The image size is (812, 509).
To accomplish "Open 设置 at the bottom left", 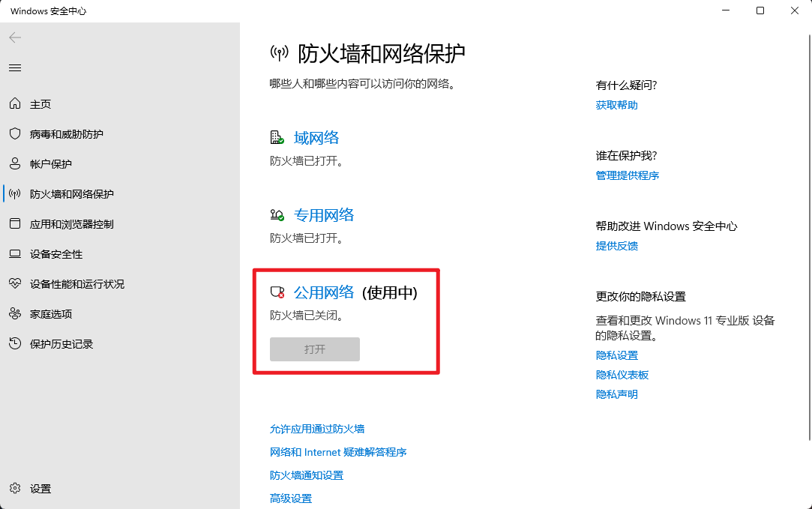I will click(x=40, y=488).
